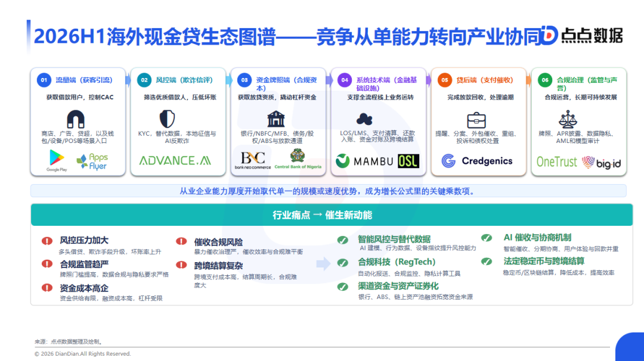This screenshot has width=644, height=361.
Task: Click the OSL logo
Action: point(408,161)
